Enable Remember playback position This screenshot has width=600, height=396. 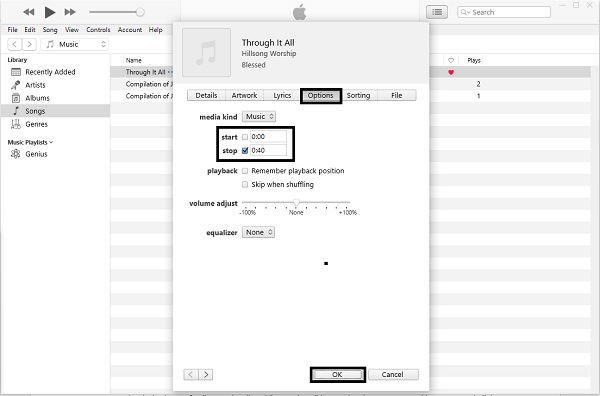pyautogui.click(x=245, y=171)
